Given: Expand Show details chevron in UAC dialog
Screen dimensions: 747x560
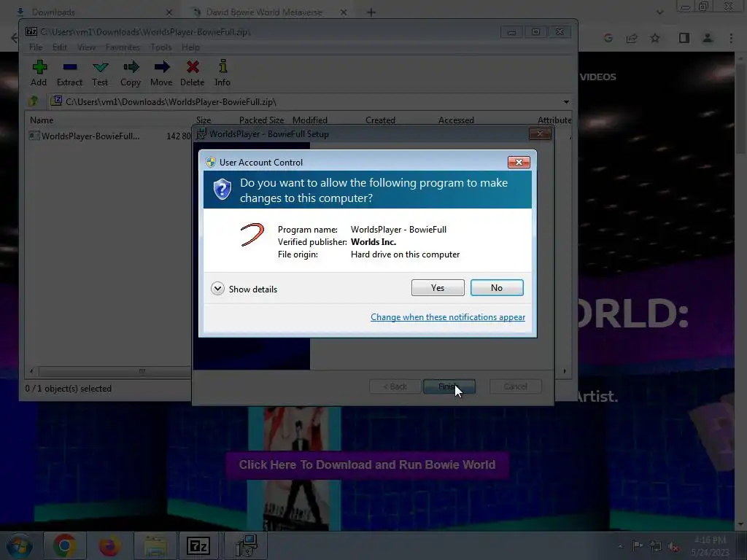Looking at the screenshot, I should pyautogui.click(x=217, y=289).
